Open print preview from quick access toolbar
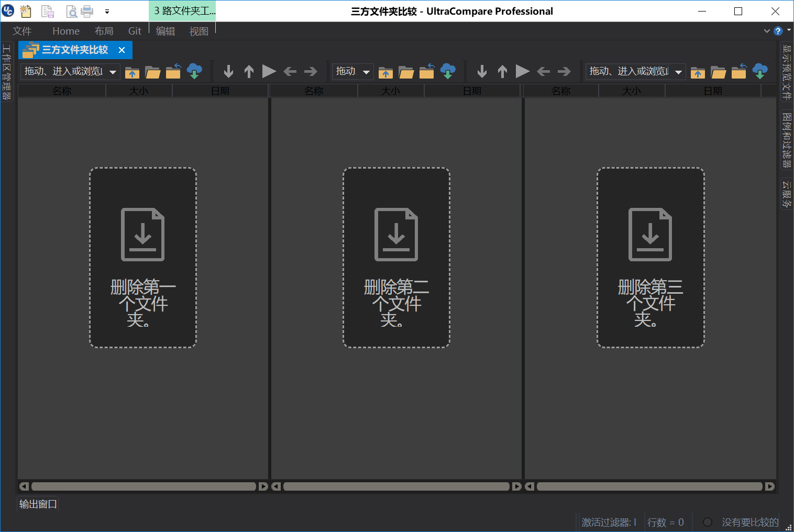The image size is (794, 532). pos(71,11)
